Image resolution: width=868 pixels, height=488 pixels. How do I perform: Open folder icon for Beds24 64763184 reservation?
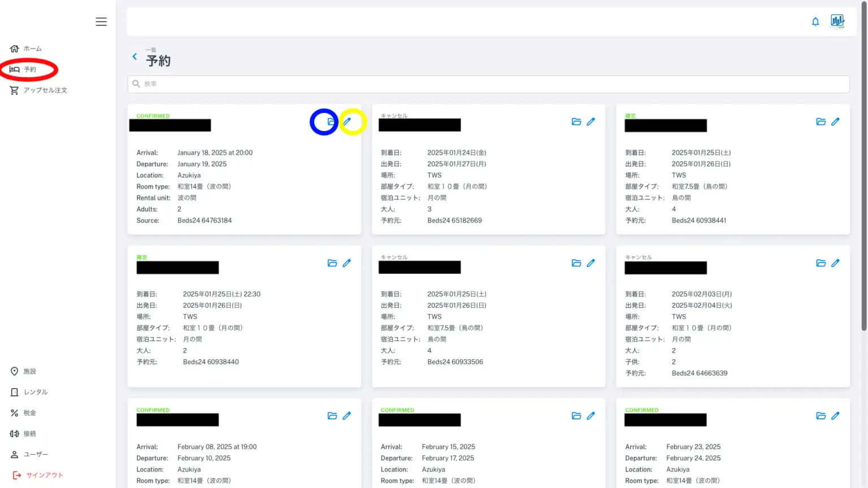[331, 121]
